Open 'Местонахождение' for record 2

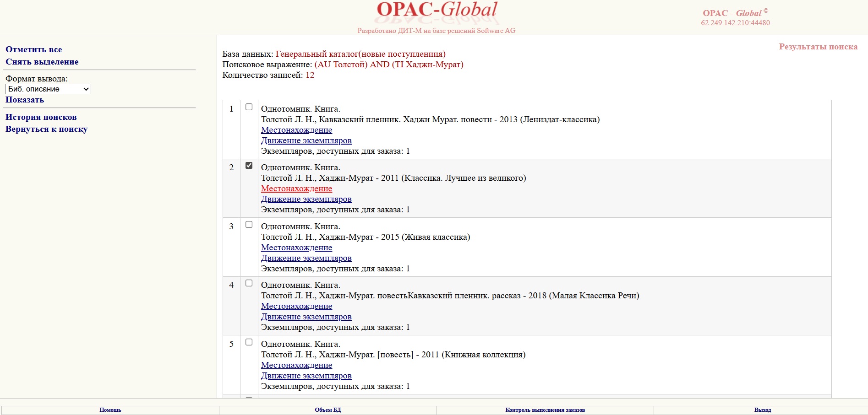(296, 189)
